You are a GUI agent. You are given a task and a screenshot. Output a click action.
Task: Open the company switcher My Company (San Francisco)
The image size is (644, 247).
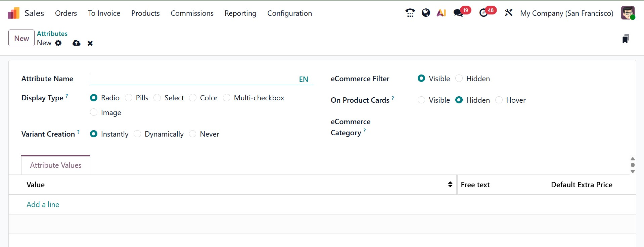pyautogui.click(x=566, y=13)
